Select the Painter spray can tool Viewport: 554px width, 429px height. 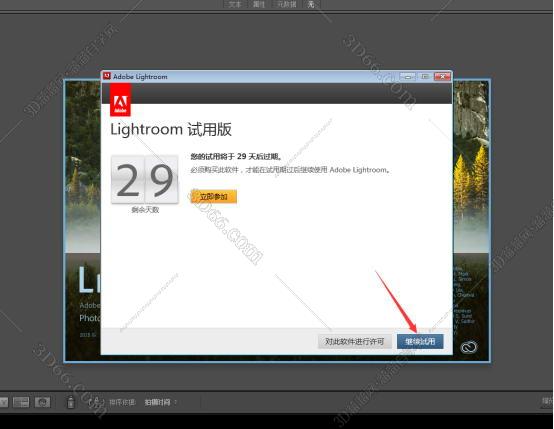71,402
